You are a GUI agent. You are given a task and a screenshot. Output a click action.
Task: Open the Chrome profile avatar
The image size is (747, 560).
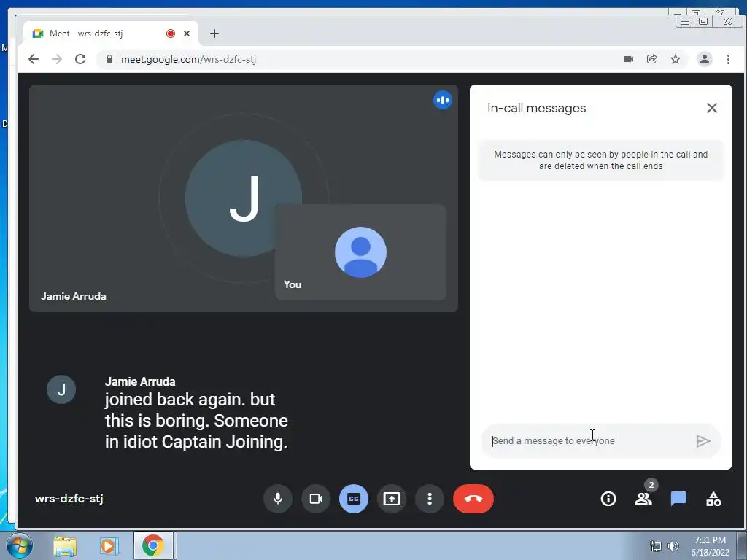704,59
